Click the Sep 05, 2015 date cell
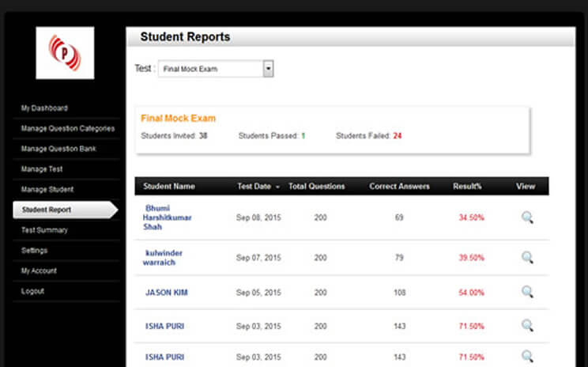 258,293
